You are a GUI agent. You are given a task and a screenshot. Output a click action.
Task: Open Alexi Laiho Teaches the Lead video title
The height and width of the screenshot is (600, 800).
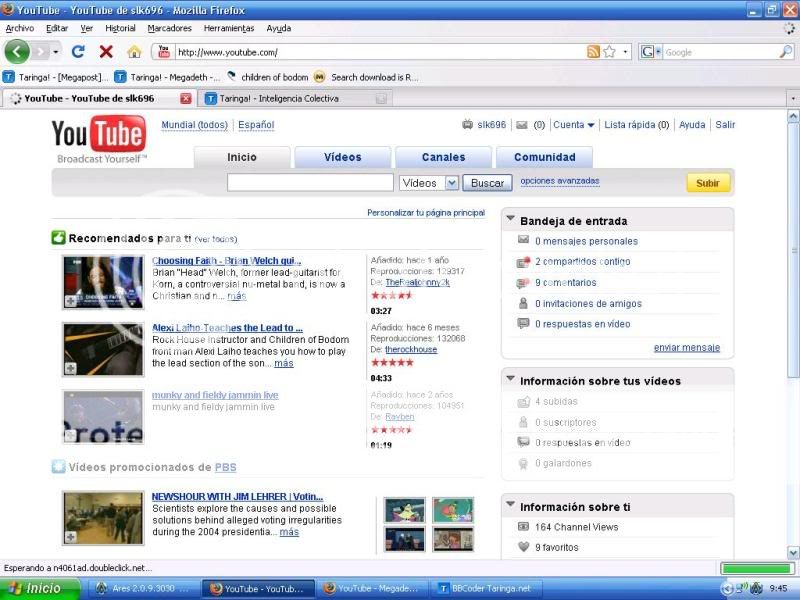click(x=227, y=328)
